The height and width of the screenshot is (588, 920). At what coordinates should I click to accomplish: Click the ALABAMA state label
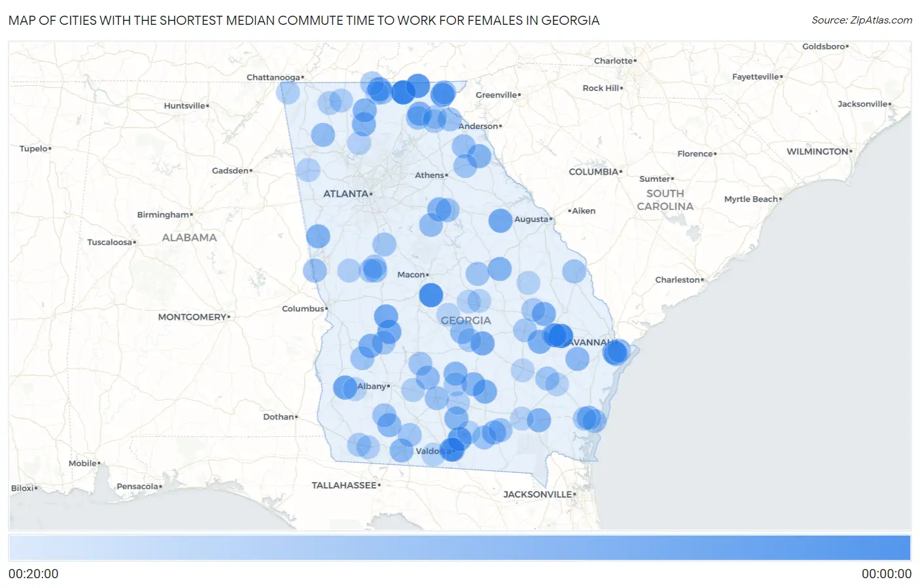click(x=189, y=237)
